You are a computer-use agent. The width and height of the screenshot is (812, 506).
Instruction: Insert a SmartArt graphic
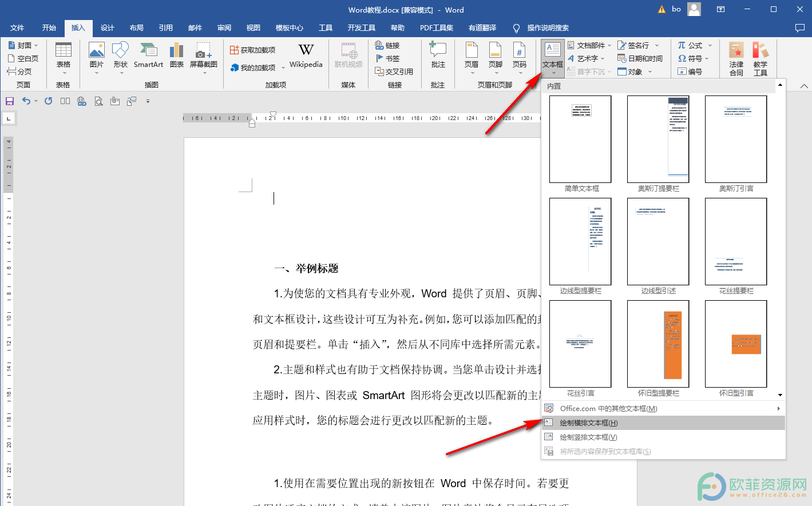point(148,56)
